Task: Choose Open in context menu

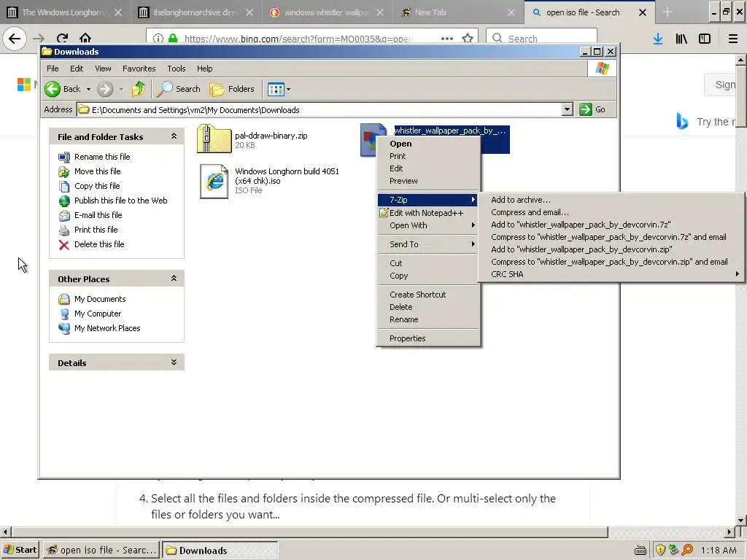Action: tap(428, 144)
